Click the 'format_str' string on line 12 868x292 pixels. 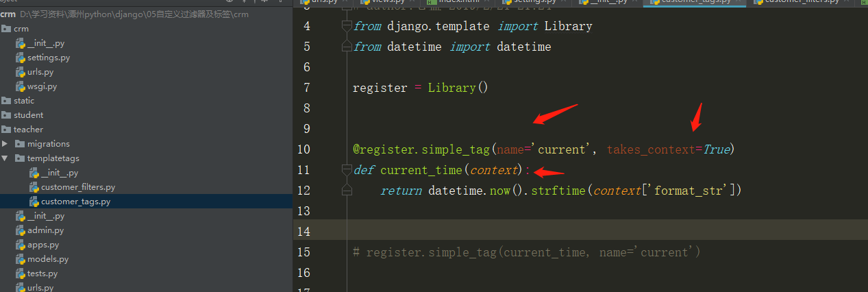(689, 191)
